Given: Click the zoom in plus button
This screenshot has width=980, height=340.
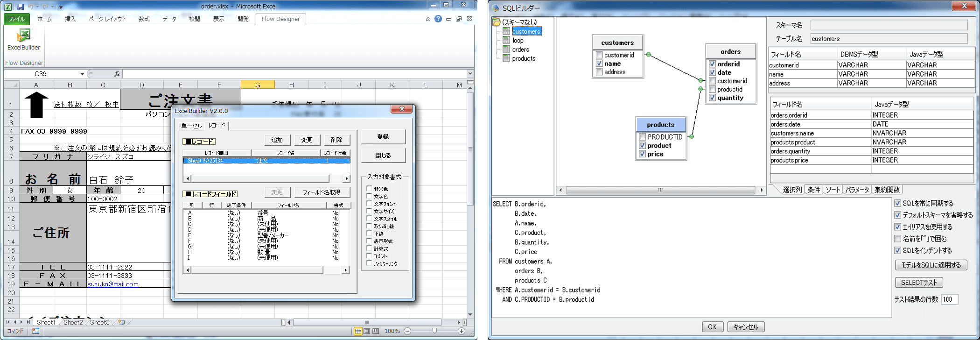Looking at the screenshot, I should pos(462,331).
